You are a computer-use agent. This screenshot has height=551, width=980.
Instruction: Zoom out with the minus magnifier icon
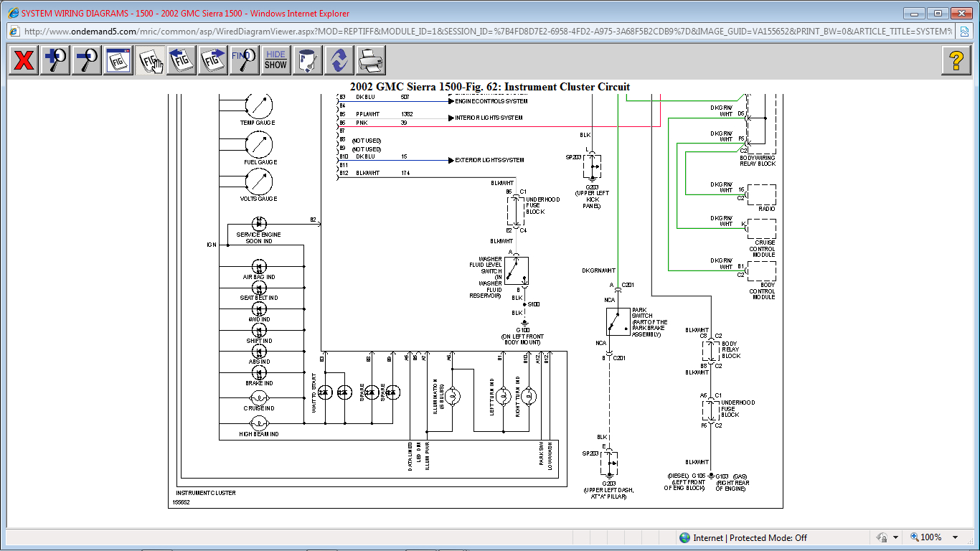(x=87, y=60)
